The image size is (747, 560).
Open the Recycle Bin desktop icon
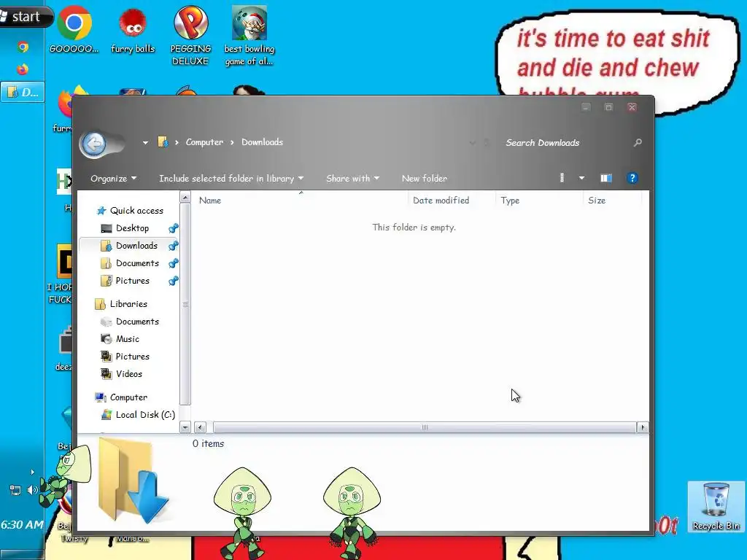tap(716, 506)
